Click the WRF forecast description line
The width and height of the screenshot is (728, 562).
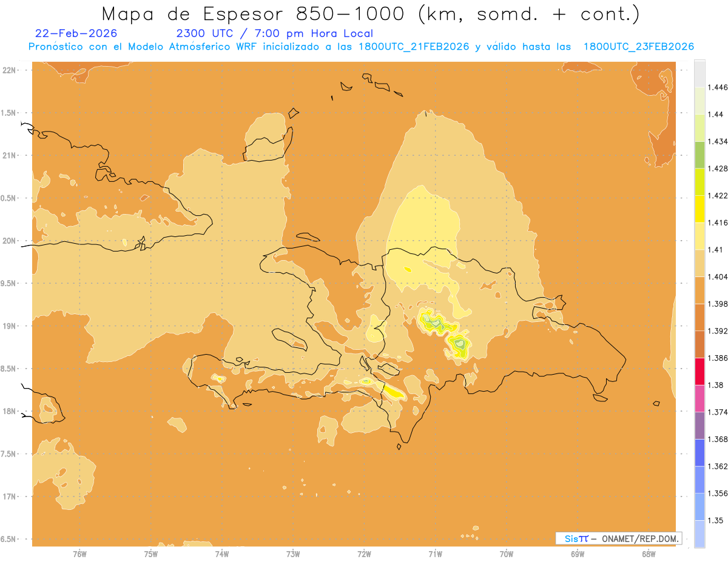click(361, 47)
